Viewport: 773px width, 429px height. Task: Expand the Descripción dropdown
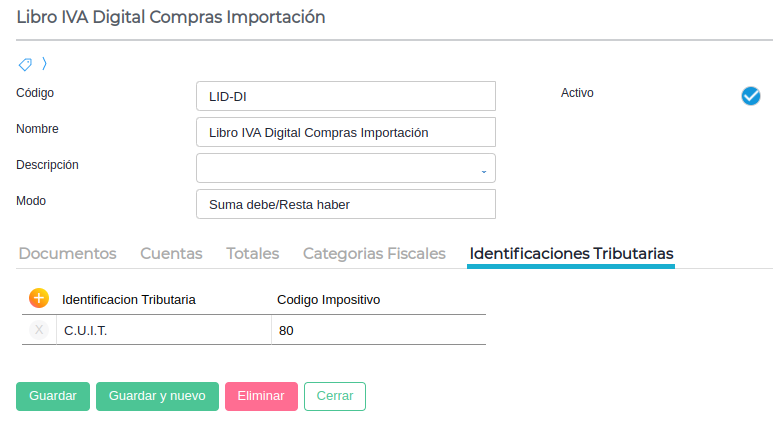pos(483,169)
